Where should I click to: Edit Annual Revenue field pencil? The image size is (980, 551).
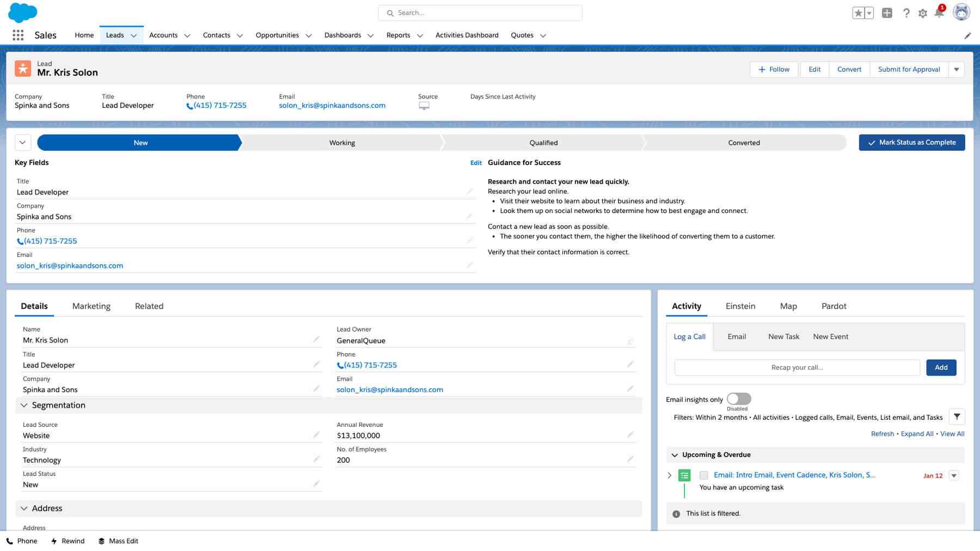click(x=630, y=434)
